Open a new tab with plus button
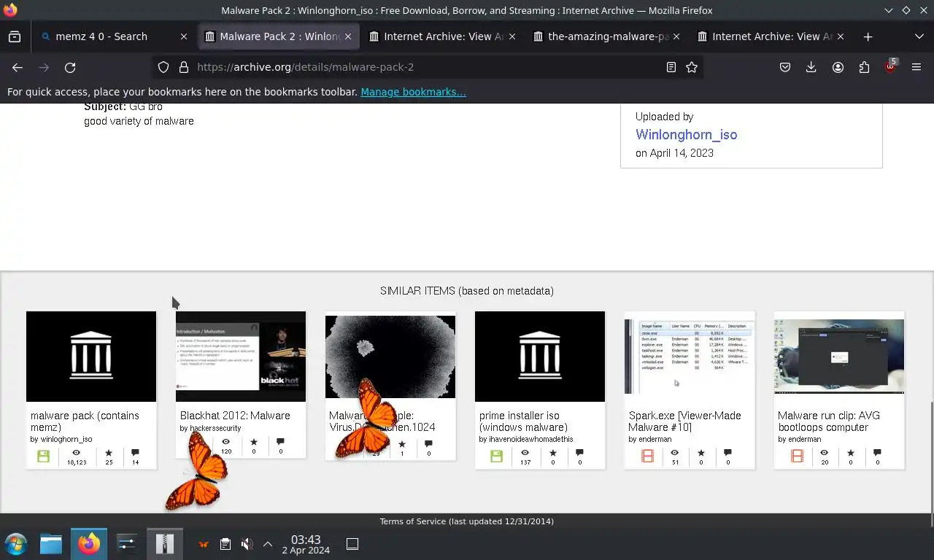 pyautogui.click(x=868, y=36)
